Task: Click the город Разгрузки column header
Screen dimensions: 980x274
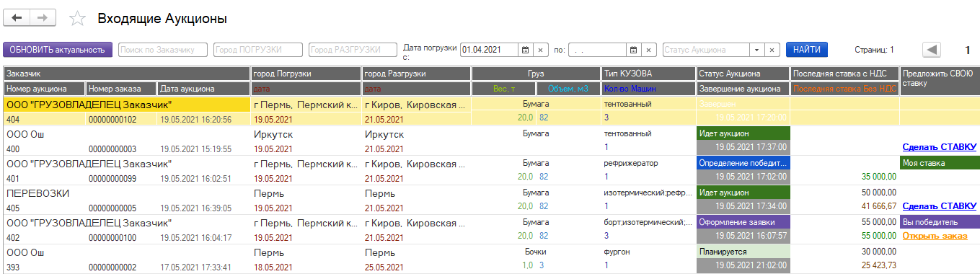Action: point(416,74)
